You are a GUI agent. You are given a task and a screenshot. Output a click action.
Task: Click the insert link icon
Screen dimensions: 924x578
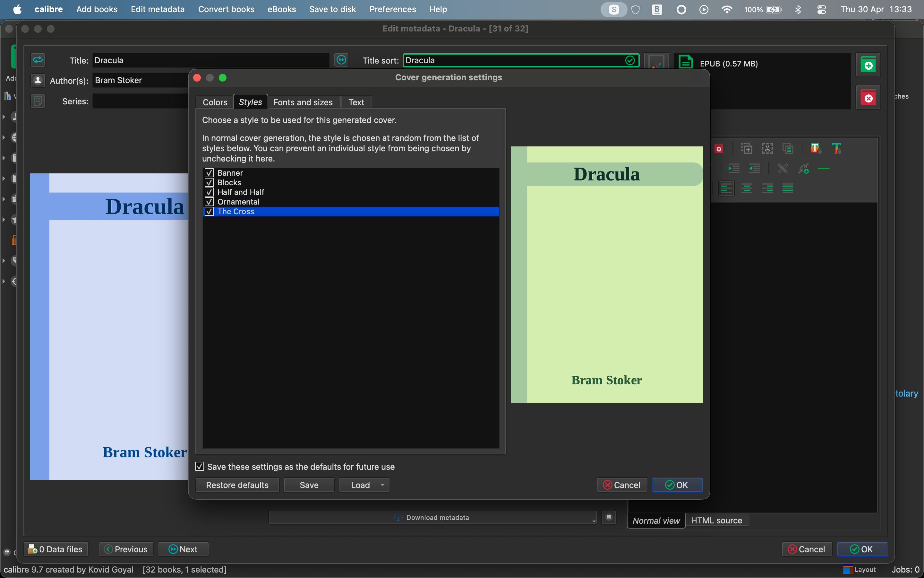(803, 168)
